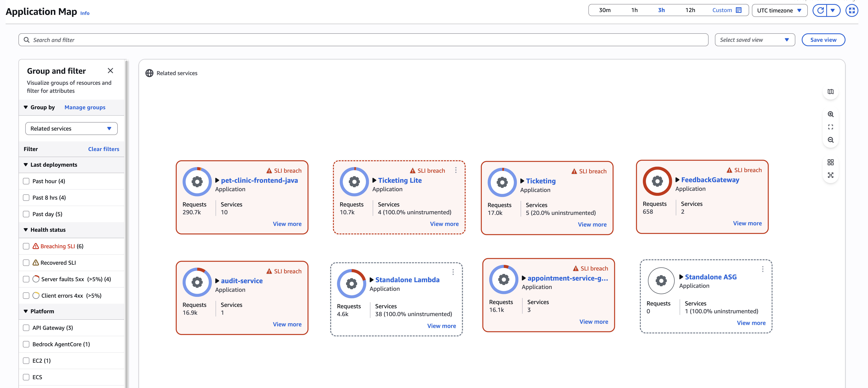Fit the map to the screen
The width and height of the screenshot is (868, 388).
(831, 127)
